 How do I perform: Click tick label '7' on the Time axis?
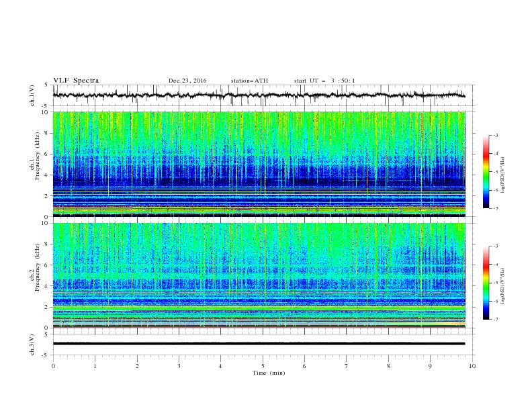(347, 366)
